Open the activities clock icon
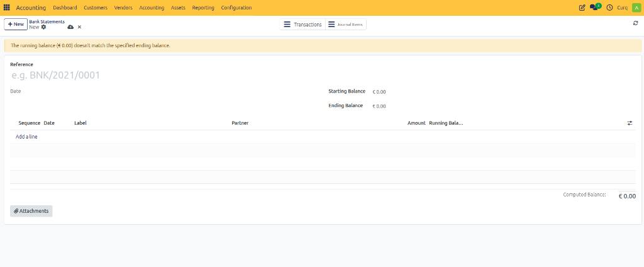 (609, 8)
